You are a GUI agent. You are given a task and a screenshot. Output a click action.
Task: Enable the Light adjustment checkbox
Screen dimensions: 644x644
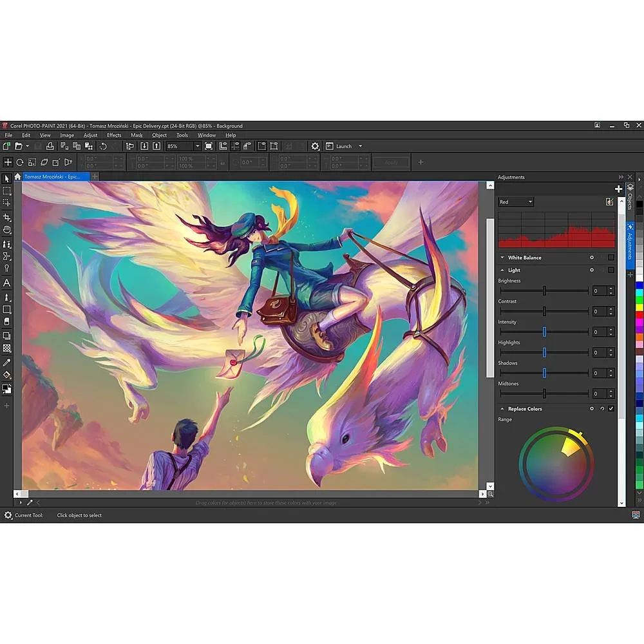coord(611,270)
